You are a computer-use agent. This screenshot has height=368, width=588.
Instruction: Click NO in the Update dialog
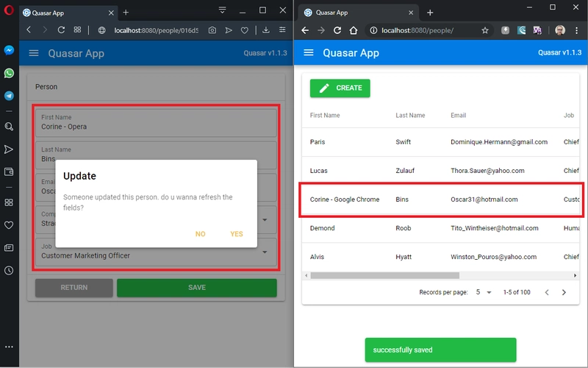(x=200, y=234)
